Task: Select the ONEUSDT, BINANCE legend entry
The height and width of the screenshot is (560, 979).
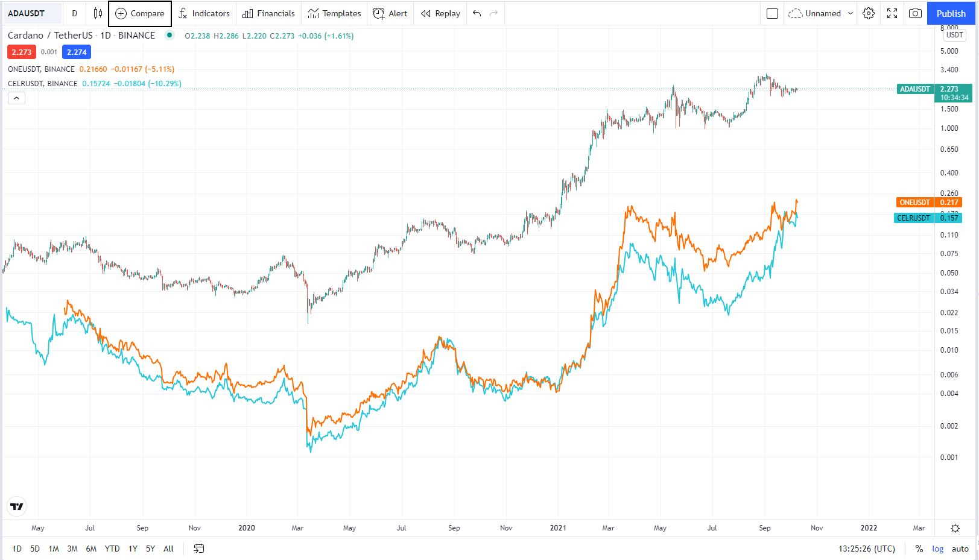Action: 41,69
